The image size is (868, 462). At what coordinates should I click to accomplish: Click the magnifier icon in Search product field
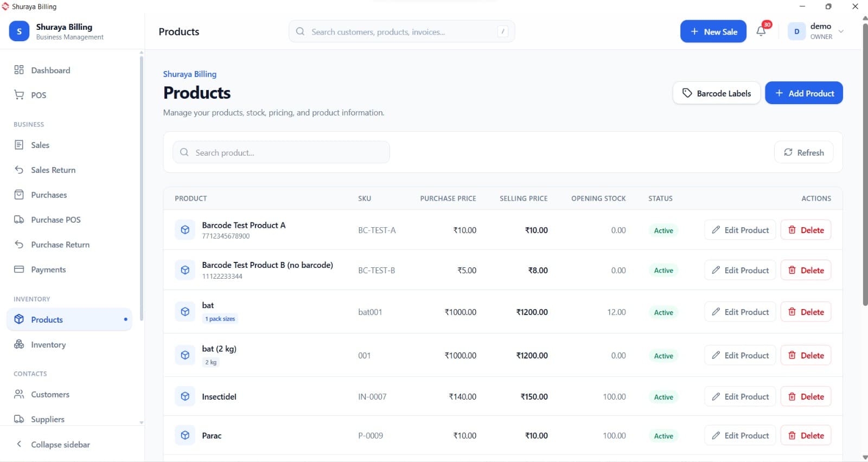tap(184, 152)
